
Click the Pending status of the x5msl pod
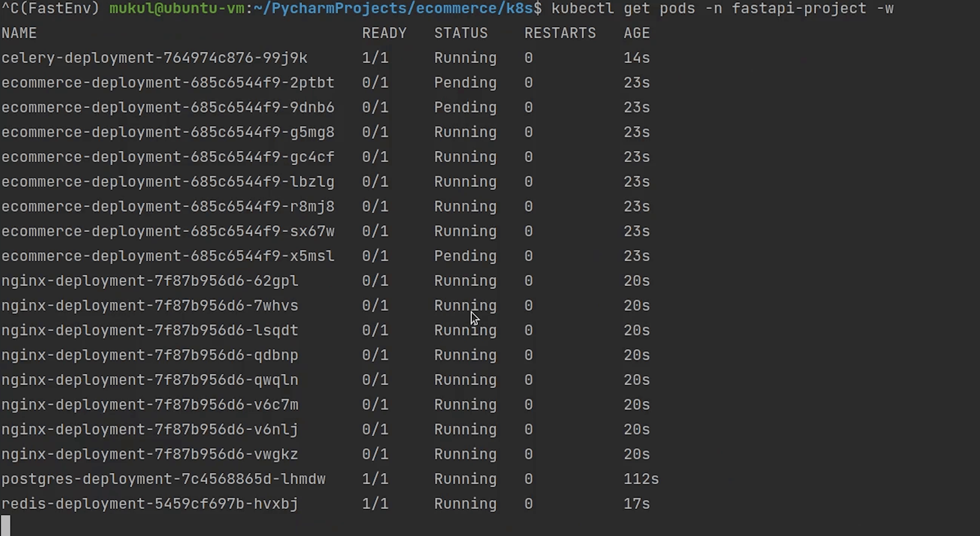tap(465, 256)
